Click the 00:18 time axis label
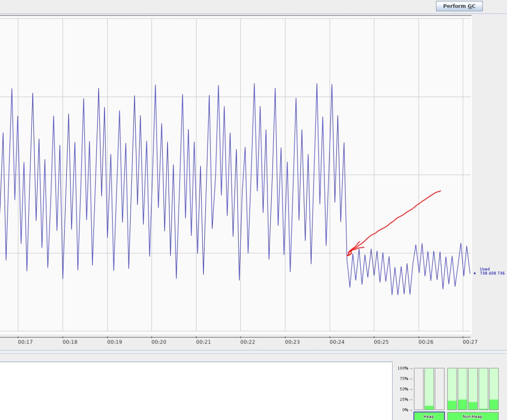507x420 pixels. coord(70,342)
